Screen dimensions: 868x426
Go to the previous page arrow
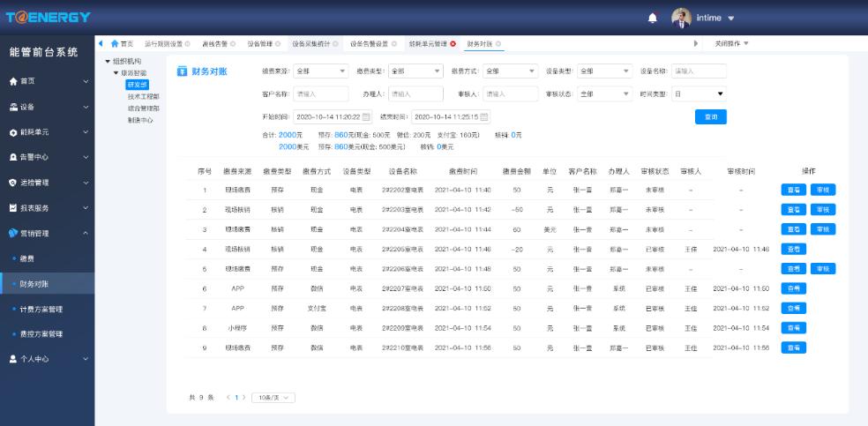tap(228, 397)
